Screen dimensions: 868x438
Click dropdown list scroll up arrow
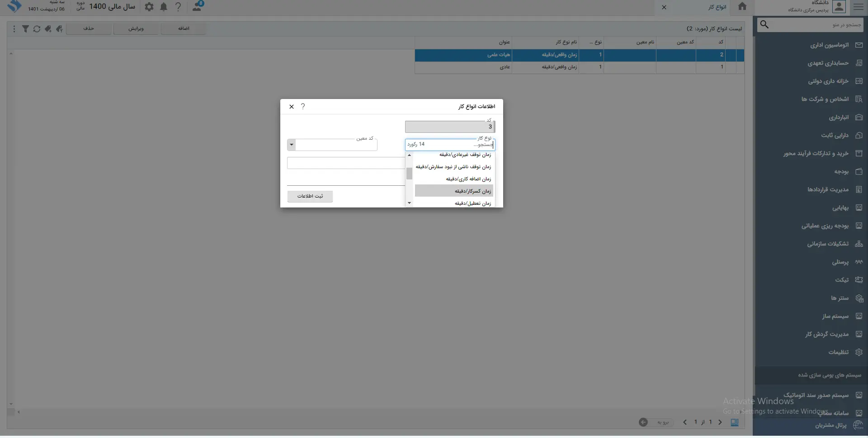409,155
